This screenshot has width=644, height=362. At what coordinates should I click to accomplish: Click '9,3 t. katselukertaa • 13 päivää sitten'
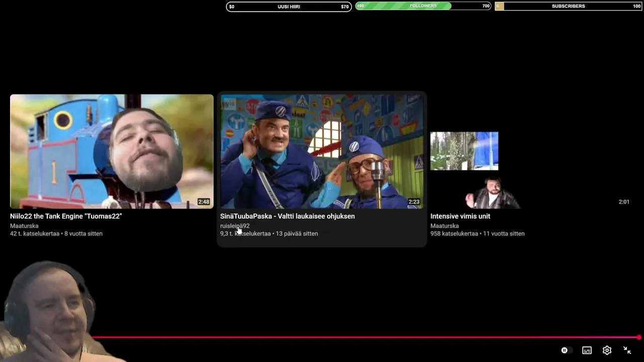click(x=269, y=233)
